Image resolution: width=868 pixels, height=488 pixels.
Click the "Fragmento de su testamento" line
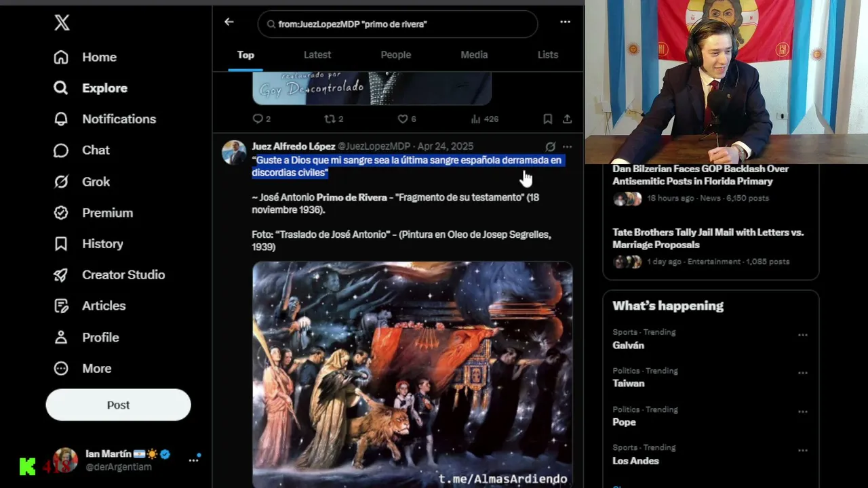point(395,204)
